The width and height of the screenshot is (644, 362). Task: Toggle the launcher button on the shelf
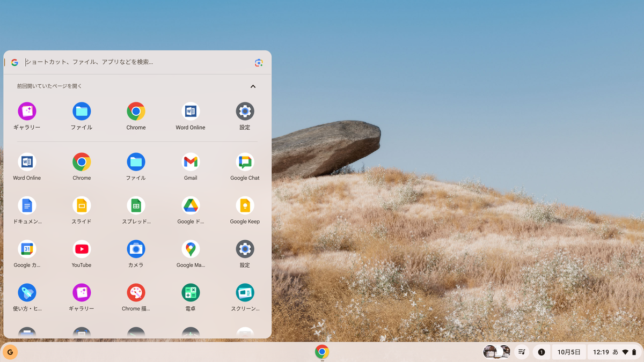click(x=10, y=352)
